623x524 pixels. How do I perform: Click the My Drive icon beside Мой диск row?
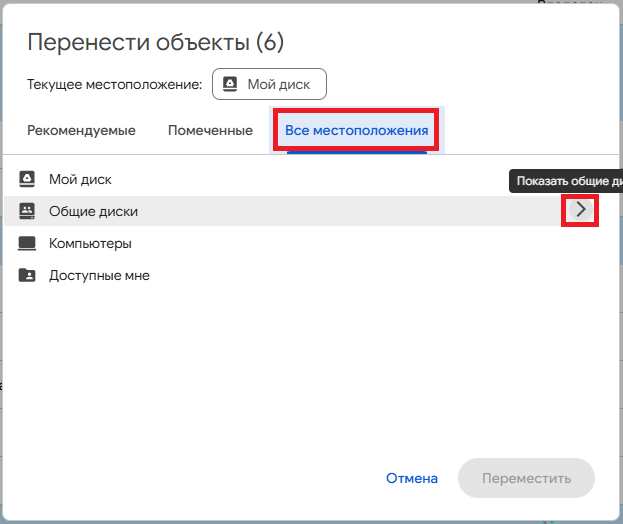click(27, 180)
